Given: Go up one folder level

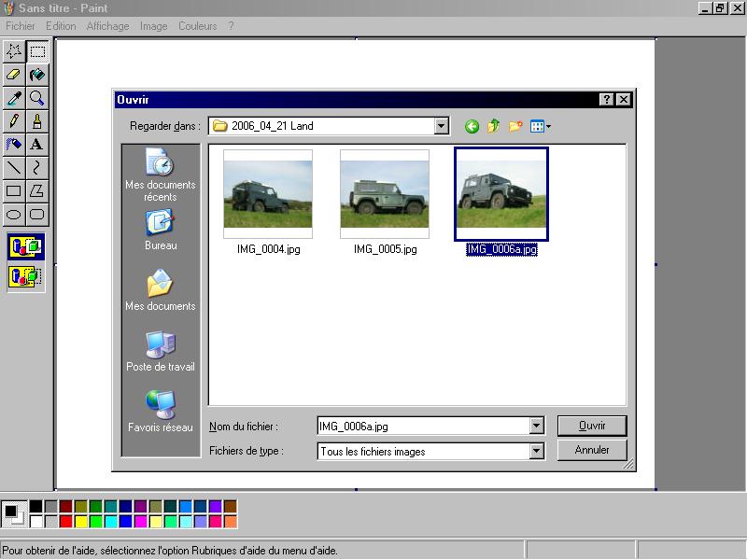Looking at the screenshot, I should pos(493,126).
